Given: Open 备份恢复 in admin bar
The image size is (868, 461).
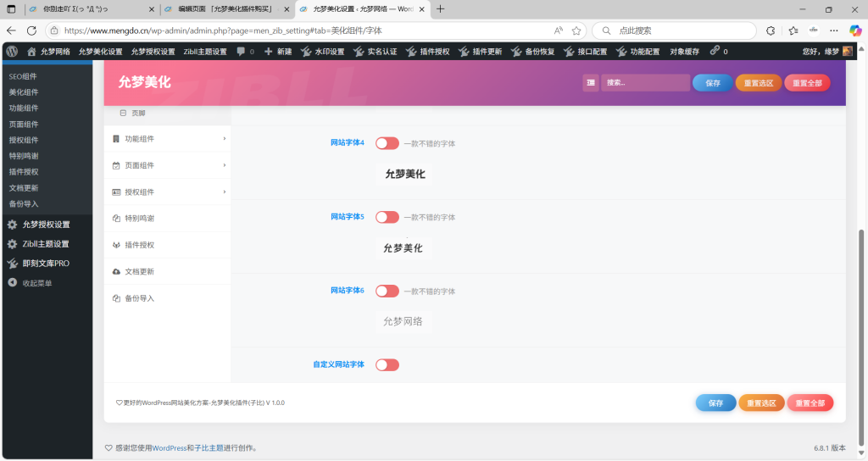Looking at the screenshot, I should (x=532, y=52).
